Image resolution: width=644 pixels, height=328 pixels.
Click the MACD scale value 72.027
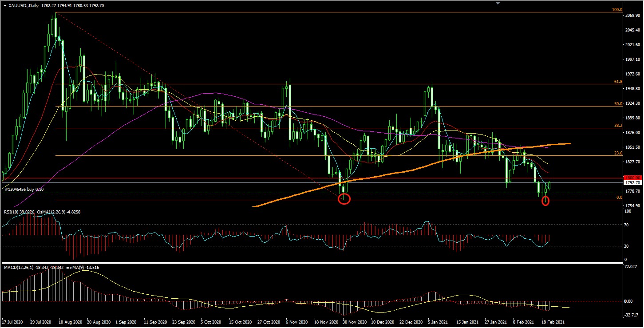631,266
